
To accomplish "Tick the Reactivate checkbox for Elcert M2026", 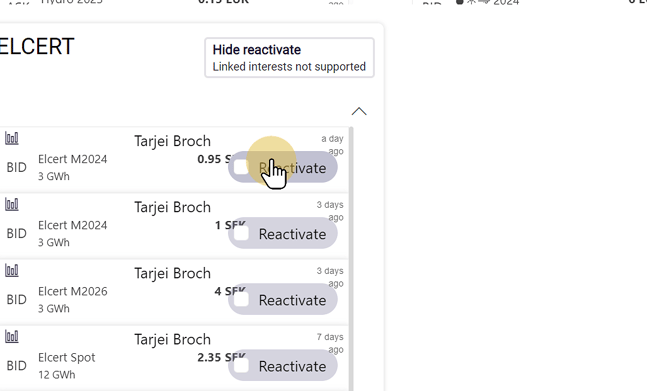I will click(x=241, y=300).
